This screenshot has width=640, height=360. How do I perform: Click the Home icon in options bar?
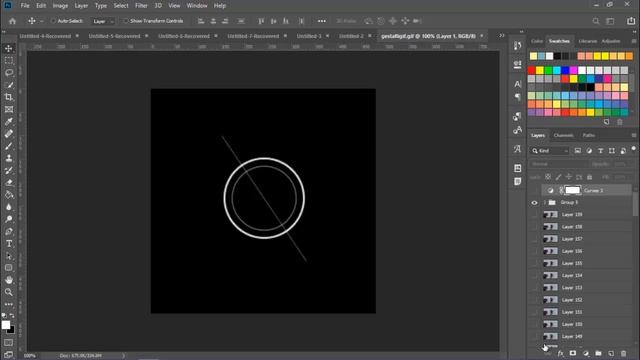12,21
